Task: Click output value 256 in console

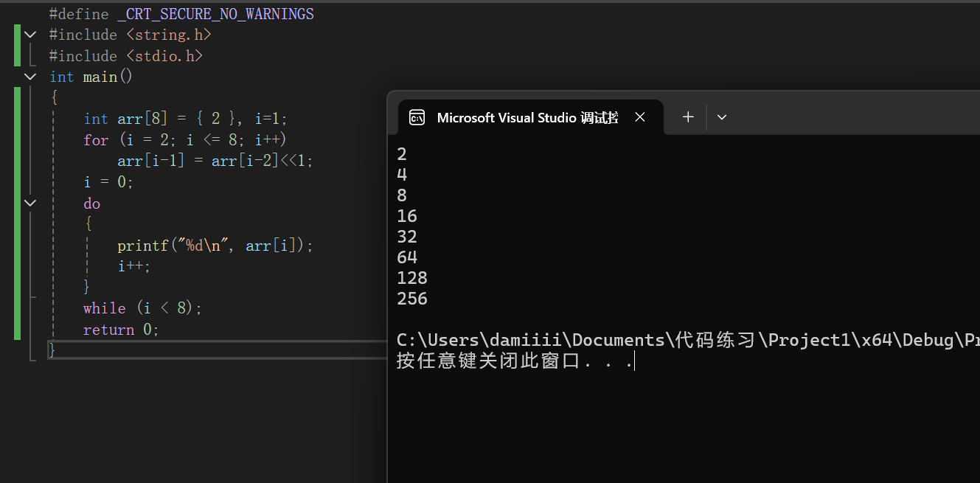Action: (x=412, y=299)
